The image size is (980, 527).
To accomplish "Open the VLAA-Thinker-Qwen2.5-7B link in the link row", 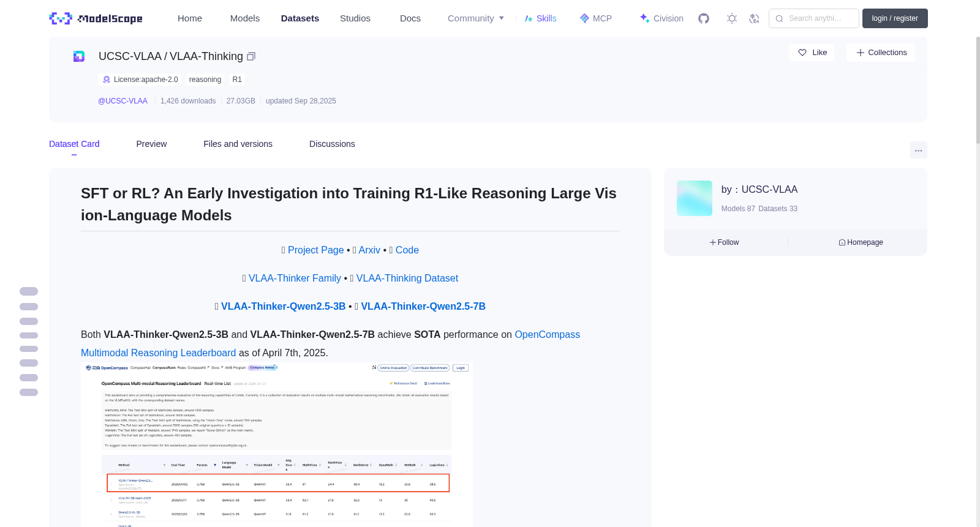I will pos(423,306).
